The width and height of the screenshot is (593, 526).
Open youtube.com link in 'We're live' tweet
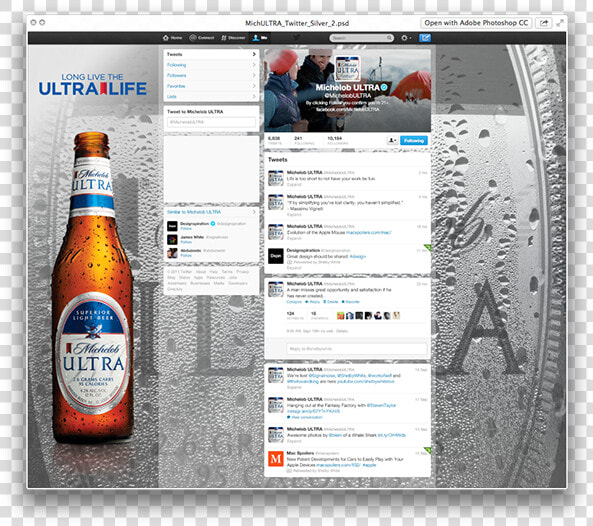pos(365,381)
